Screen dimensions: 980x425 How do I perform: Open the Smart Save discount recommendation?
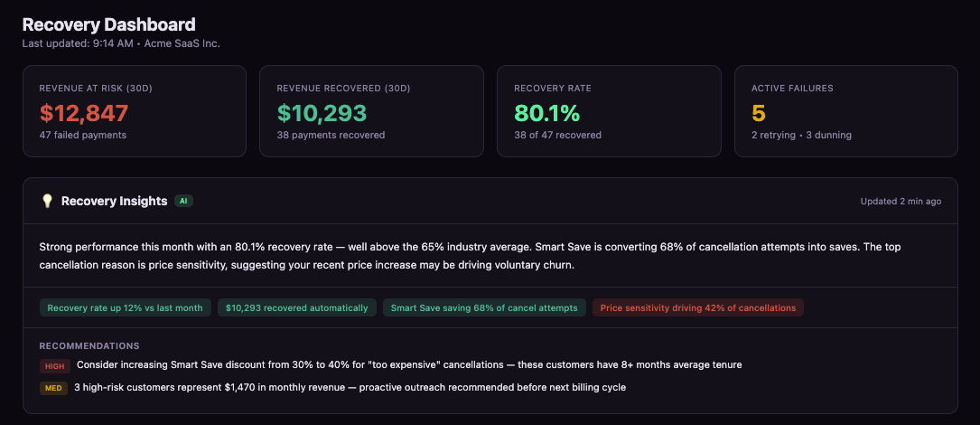tap(409, 365)
